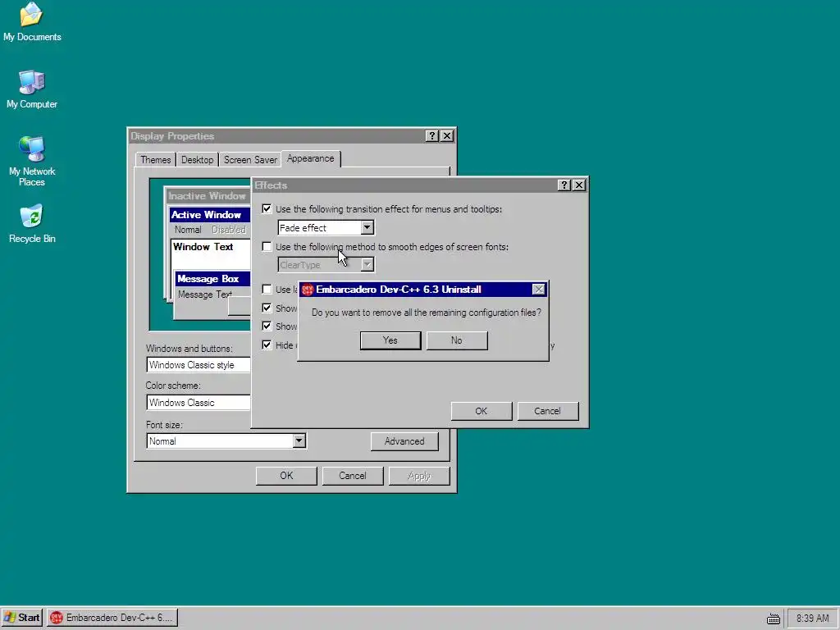The width and height of the screenshot is (840, 630).
Task: Select the Appearance tab
Action: coord(310,158)
